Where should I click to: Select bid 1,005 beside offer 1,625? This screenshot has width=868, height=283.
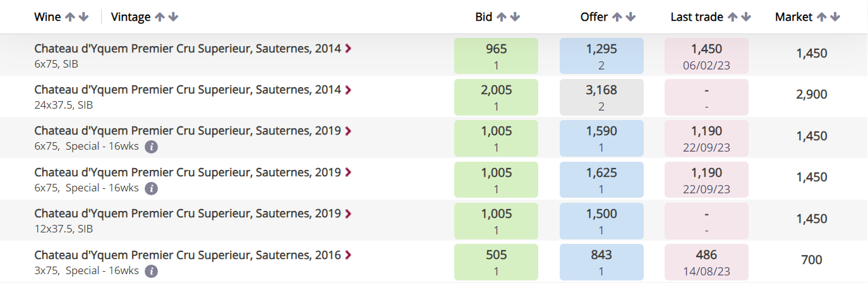[x=496, y=179]
